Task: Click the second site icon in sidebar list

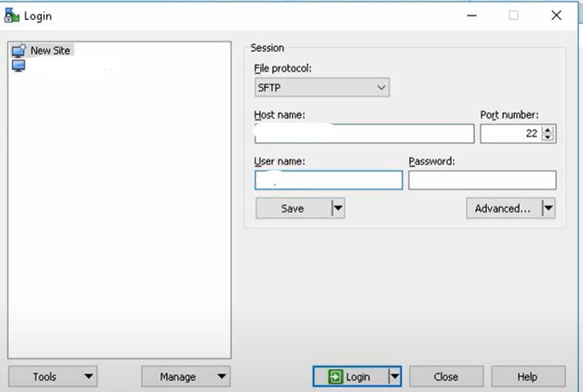Action: [x=19, y=65]
